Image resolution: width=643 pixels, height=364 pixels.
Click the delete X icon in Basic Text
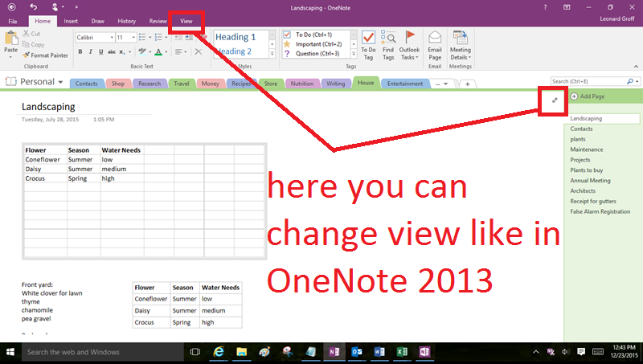click(198, 51)
